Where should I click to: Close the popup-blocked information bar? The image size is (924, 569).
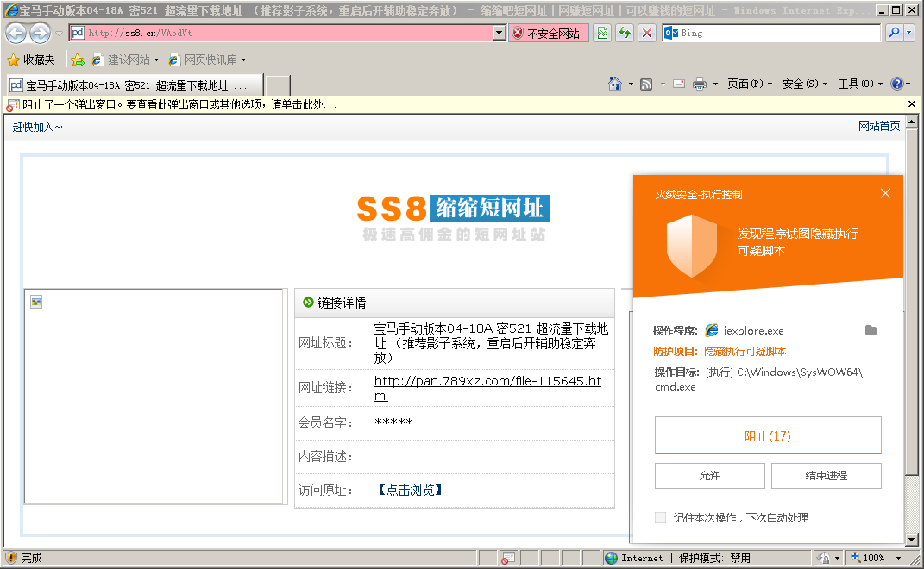click(x=912, y=104)
